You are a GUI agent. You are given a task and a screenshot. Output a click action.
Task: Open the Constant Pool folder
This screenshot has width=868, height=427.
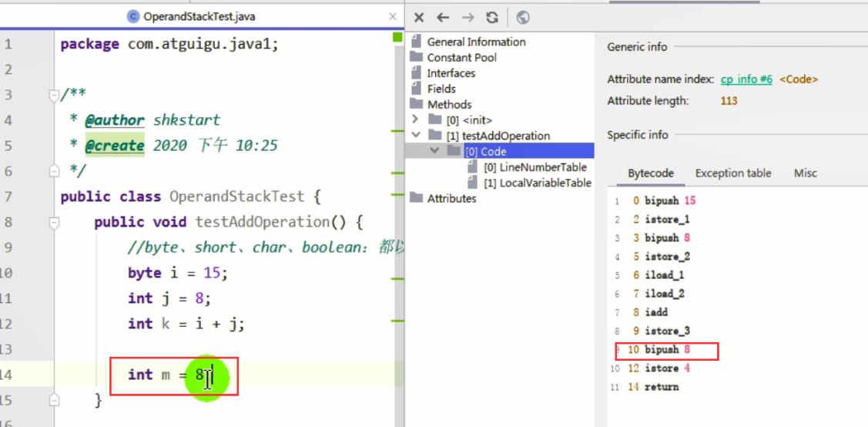pos(461,58)
